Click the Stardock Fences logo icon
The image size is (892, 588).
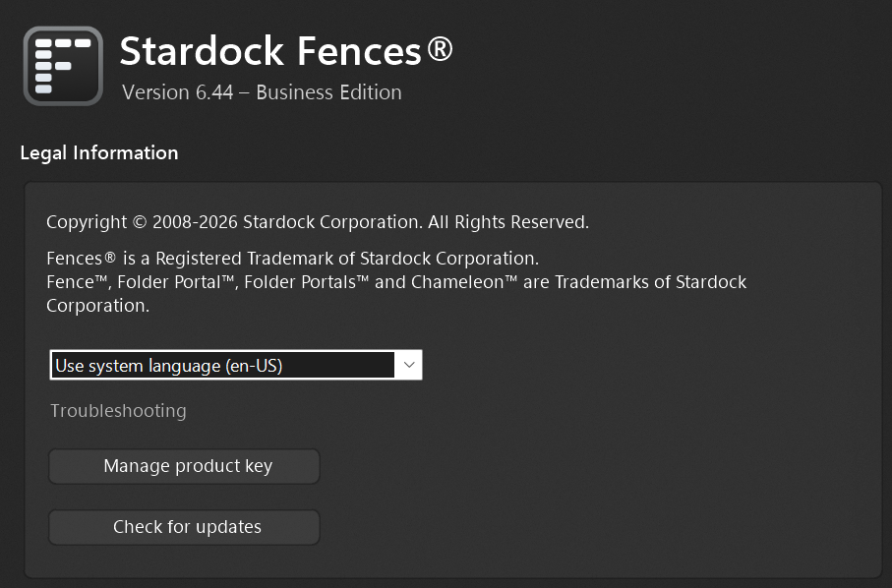click(63, 66)
